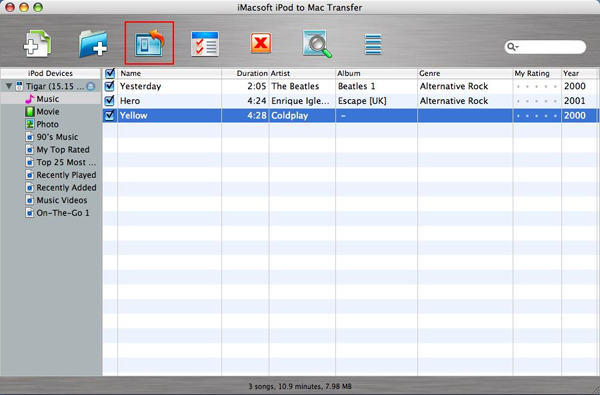This screenshot has height=395, width=600.
Task: Click the add folder toolbar icon
Action: point(93,44)
